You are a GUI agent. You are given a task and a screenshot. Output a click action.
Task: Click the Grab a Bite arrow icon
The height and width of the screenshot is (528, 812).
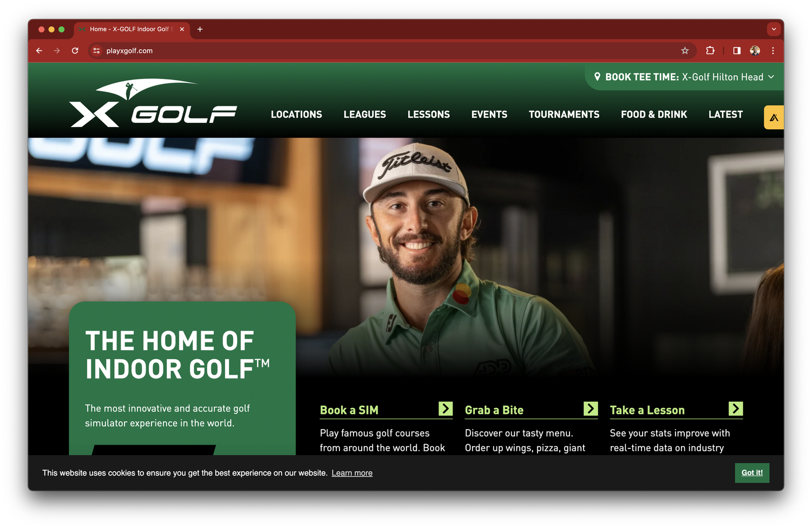[591, 409]
